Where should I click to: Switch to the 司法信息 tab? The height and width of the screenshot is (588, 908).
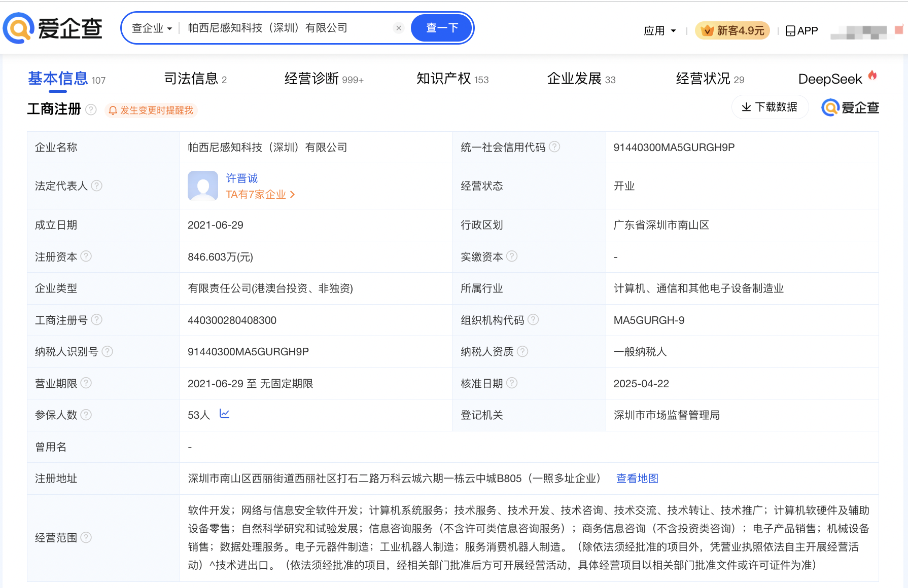tap(192, 78)
